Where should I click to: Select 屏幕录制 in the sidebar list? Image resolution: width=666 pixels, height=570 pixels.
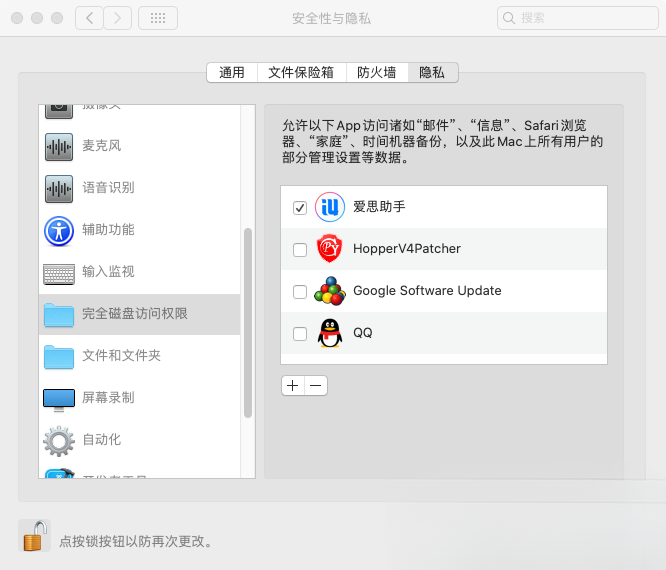[139, 398]
